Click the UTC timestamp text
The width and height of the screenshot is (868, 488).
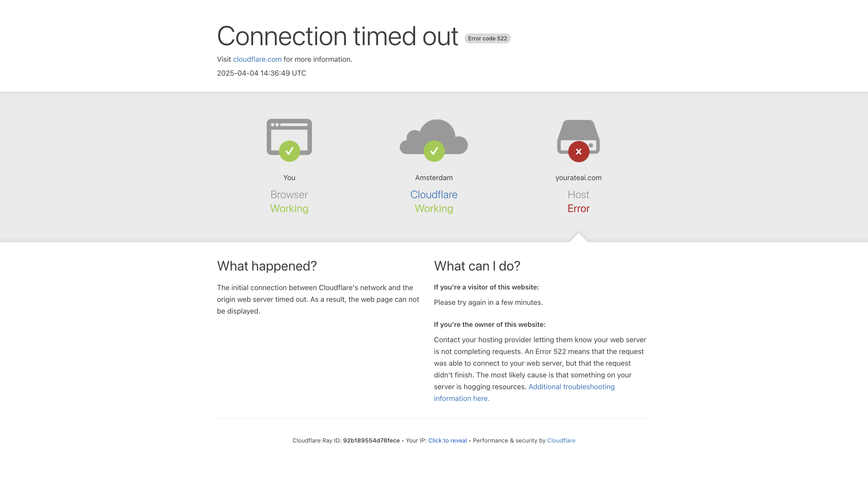point(262,73)
